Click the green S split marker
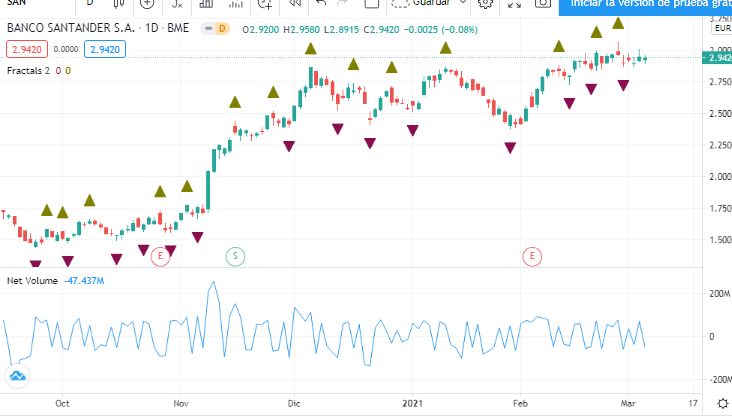The image size is (732, 416). coord(235,256)
